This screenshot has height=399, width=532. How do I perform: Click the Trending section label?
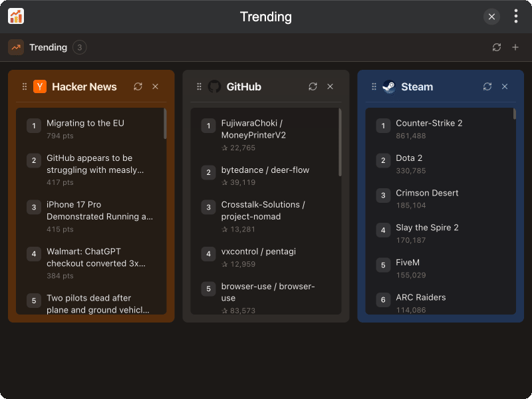[48, 47]
